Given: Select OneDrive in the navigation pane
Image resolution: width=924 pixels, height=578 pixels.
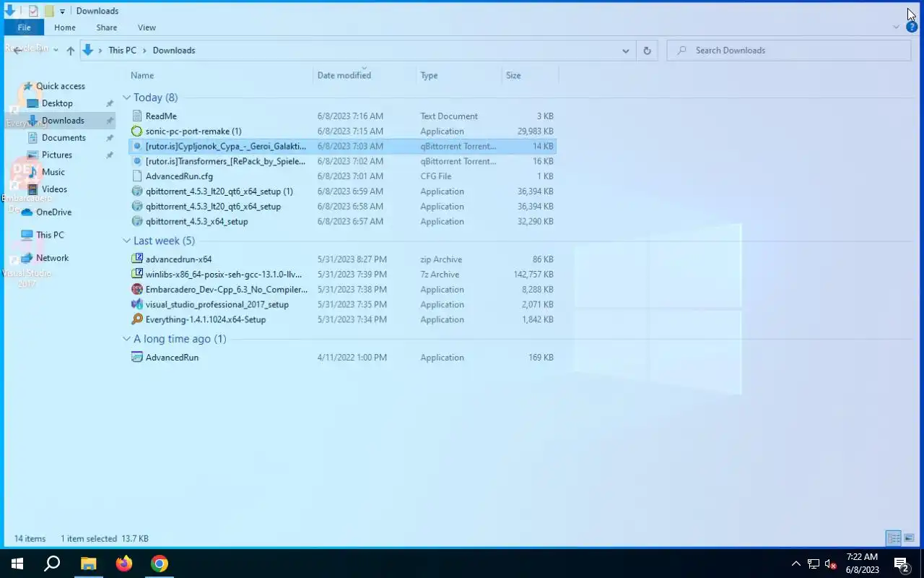Looking at the screenshot, I should (53, 212).
